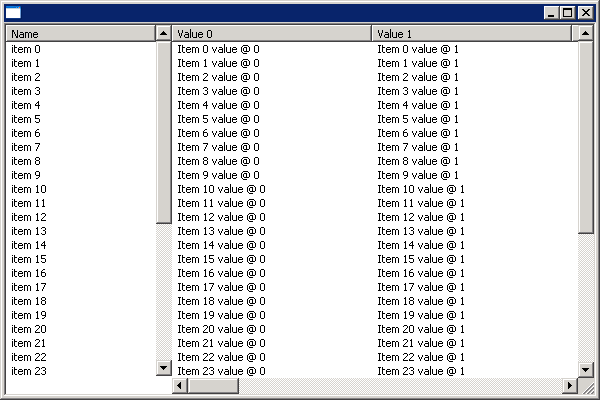Click cell 'Item 12 value @ 1'
The width and height of the screenshot is (600, 400).
421,217
